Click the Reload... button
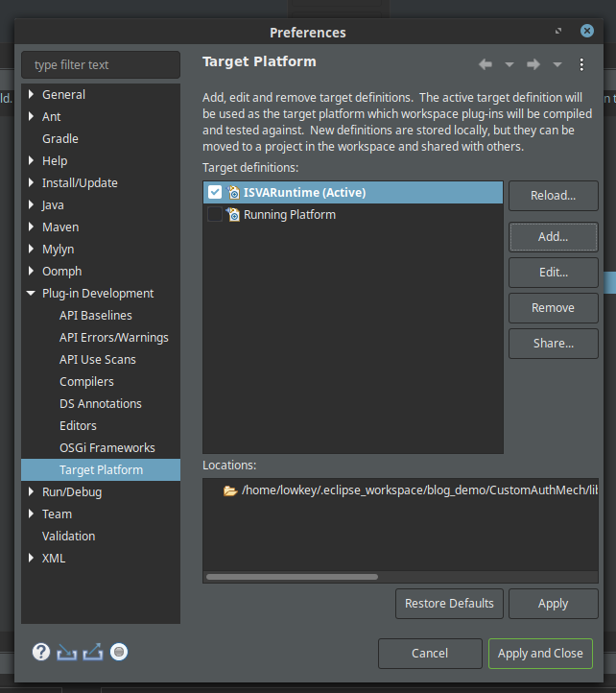Viewport: 616px width, 693px height. click(554, 196)
